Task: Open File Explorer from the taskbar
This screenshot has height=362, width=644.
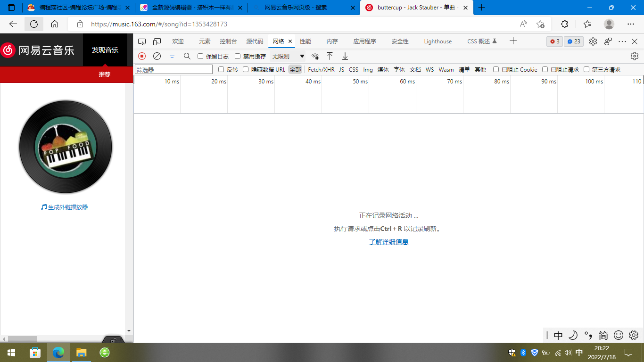Action: (x=81, y=353)
